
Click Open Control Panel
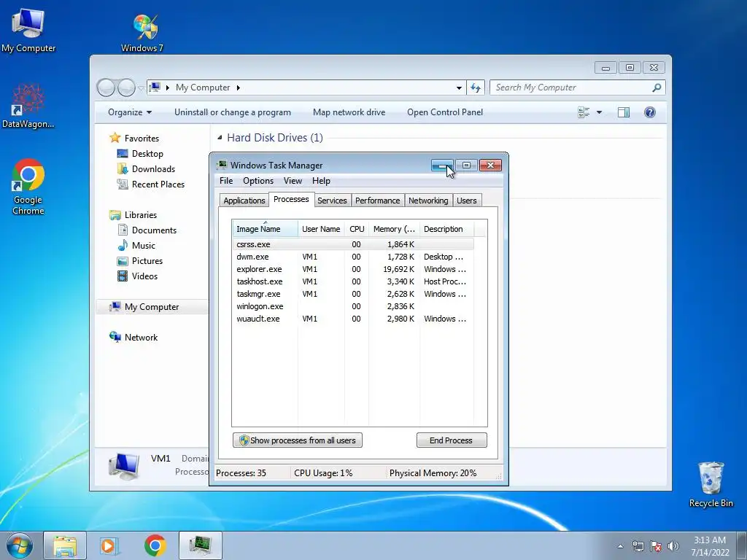coord(445,112)
